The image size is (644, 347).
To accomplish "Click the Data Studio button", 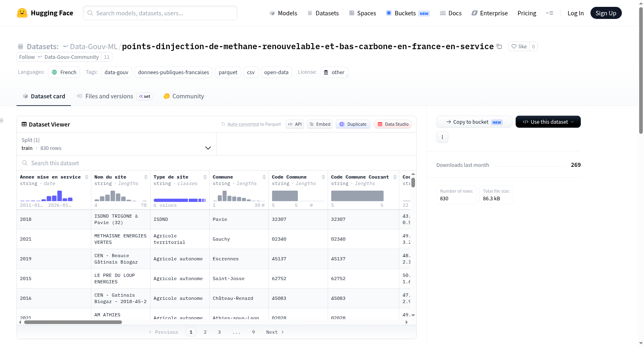I will coord(393,124).
